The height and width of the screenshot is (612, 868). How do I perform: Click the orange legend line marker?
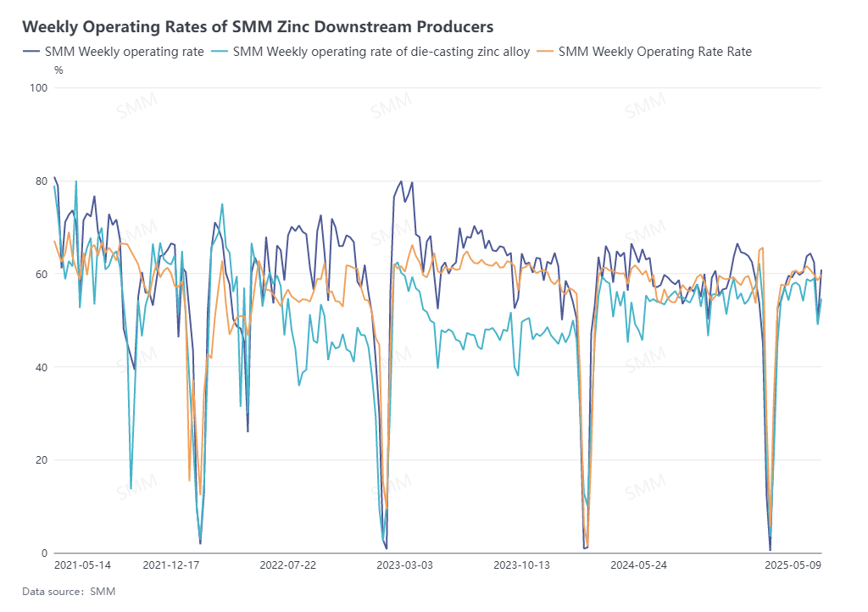(x=545, y=52)
